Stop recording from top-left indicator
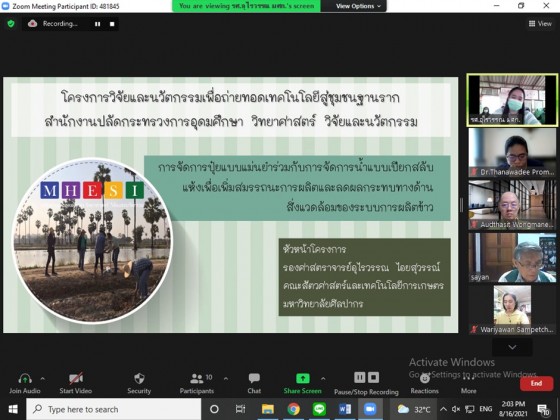The height and width of the screenshot is (420, 560). click(112, 24)
